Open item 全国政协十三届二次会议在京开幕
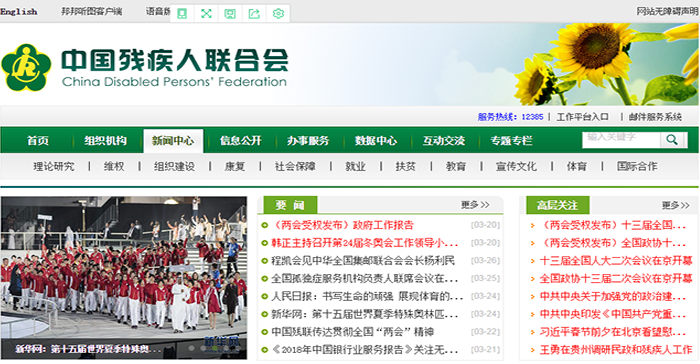 616,278
